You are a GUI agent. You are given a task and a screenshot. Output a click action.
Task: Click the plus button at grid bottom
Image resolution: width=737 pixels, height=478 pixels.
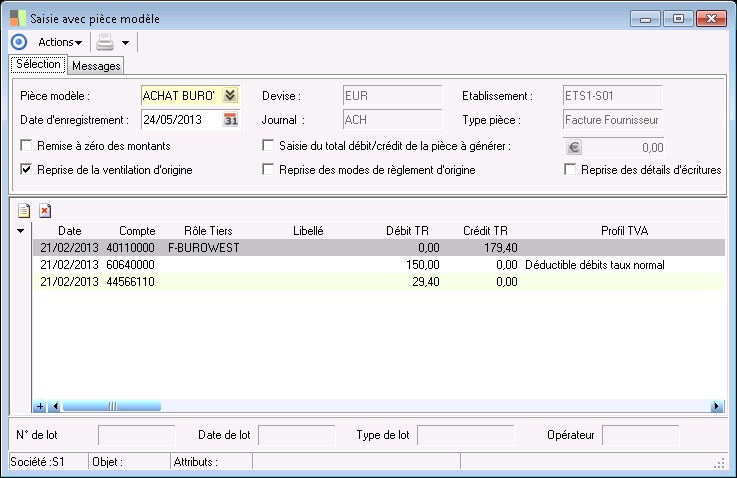pos(40,406)
